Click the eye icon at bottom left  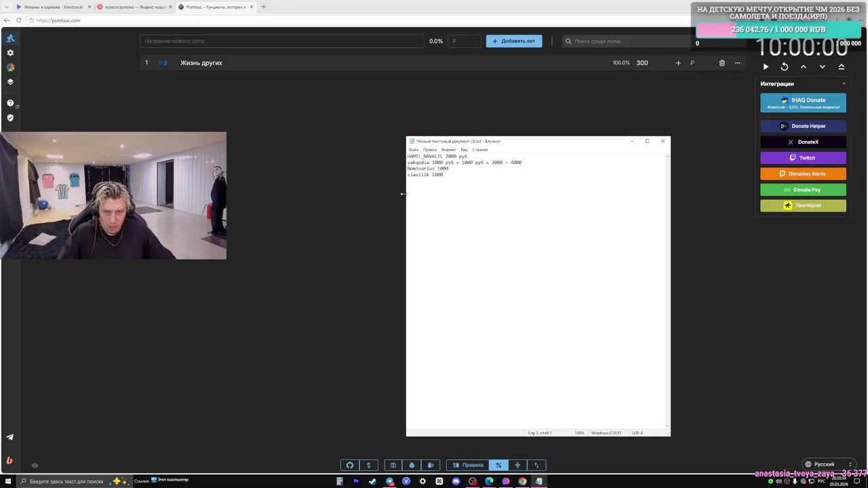[x=35, y=465]
